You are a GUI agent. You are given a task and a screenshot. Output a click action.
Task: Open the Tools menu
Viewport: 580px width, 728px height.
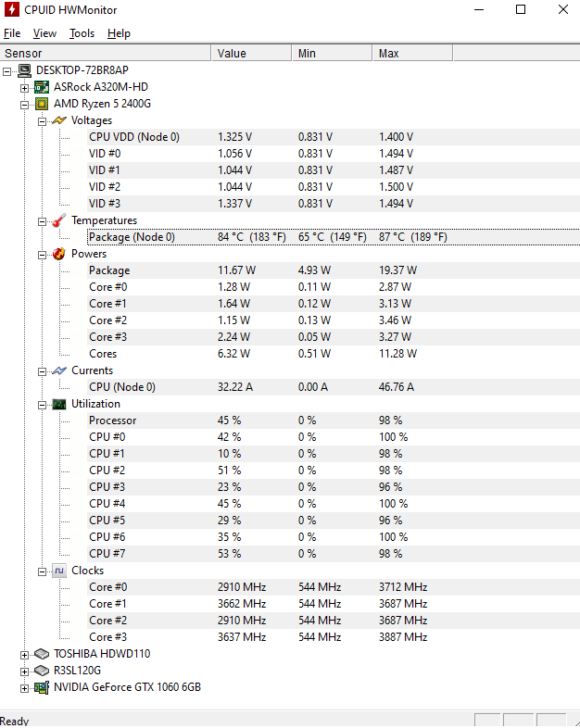(82, 33)
